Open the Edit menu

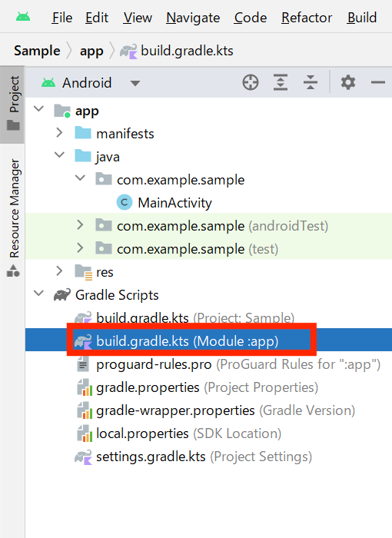pyautogui.click(x=97, y=18)
